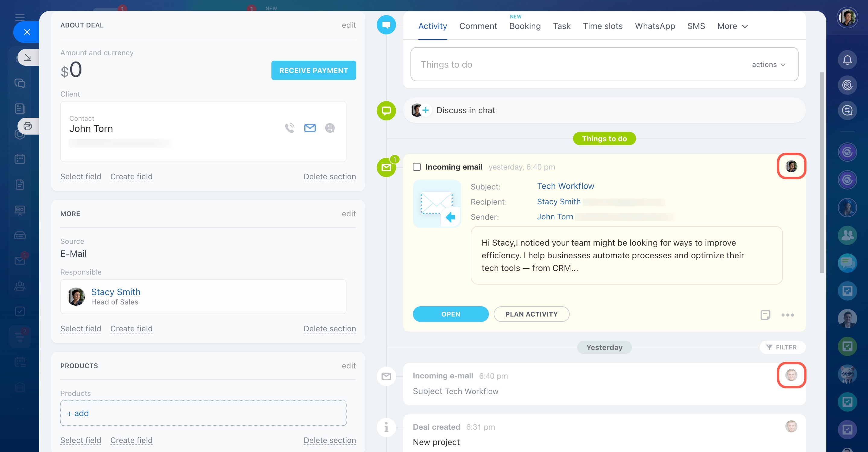Viewport: 868px width, 452px height.
Task: Click the print icon on the left edge
Action: coord(28,126)
